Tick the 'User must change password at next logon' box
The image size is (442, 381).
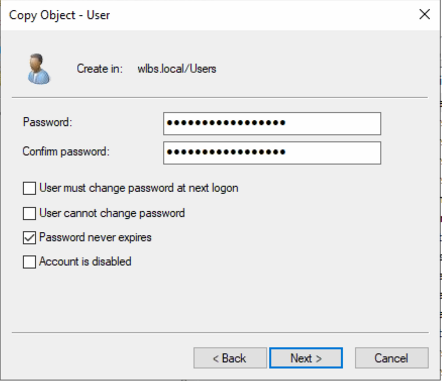29,188
